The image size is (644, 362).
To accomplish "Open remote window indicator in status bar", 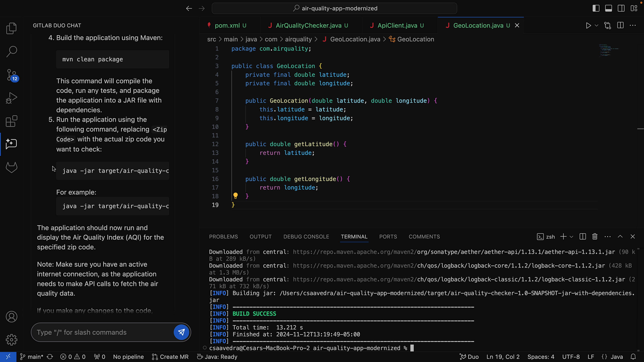I will point(8,357).
